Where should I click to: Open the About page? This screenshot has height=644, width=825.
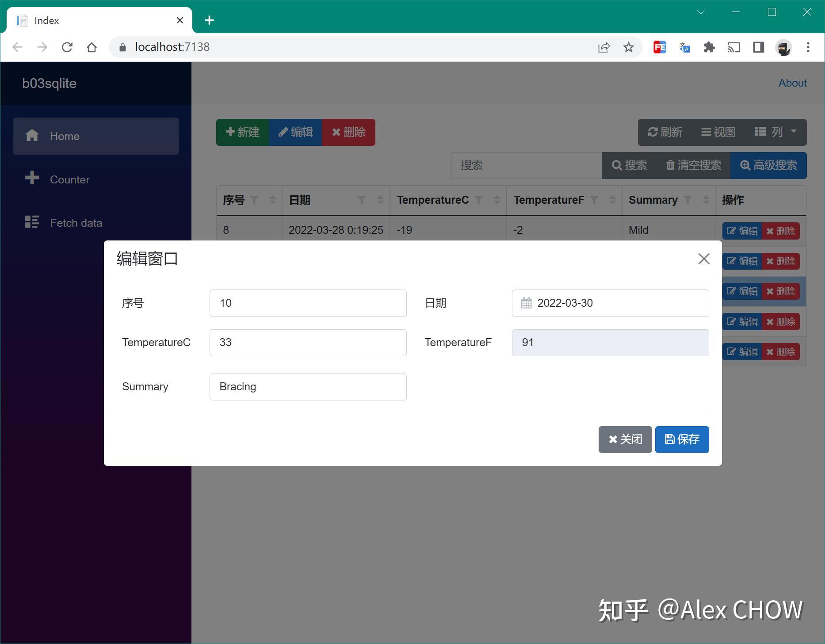[x=792, y=83]
